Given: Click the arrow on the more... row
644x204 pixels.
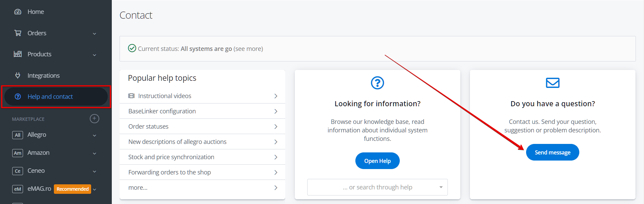Looking at the screenshot, I should tap(276, 188).
